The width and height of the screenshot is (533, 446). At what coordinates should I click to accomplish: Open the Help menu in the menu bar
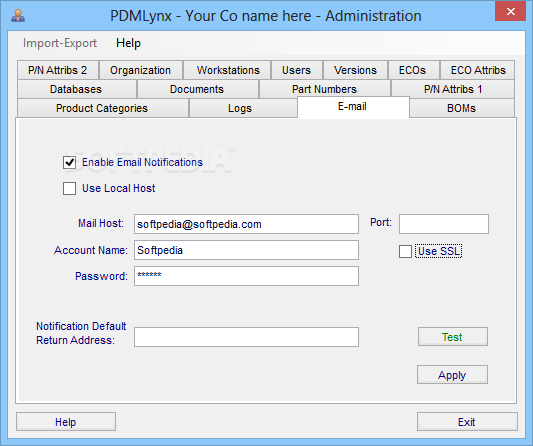(128, 43)
